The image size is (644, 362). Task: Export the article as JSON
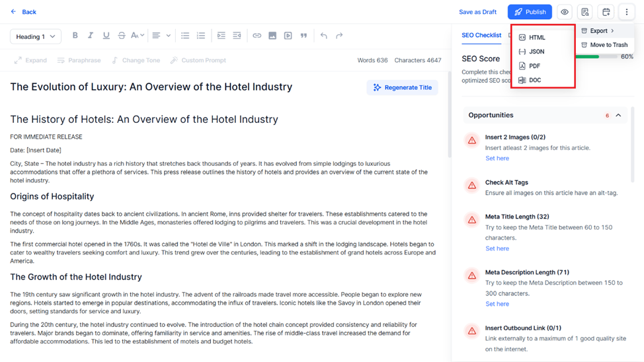coord(532,52)
